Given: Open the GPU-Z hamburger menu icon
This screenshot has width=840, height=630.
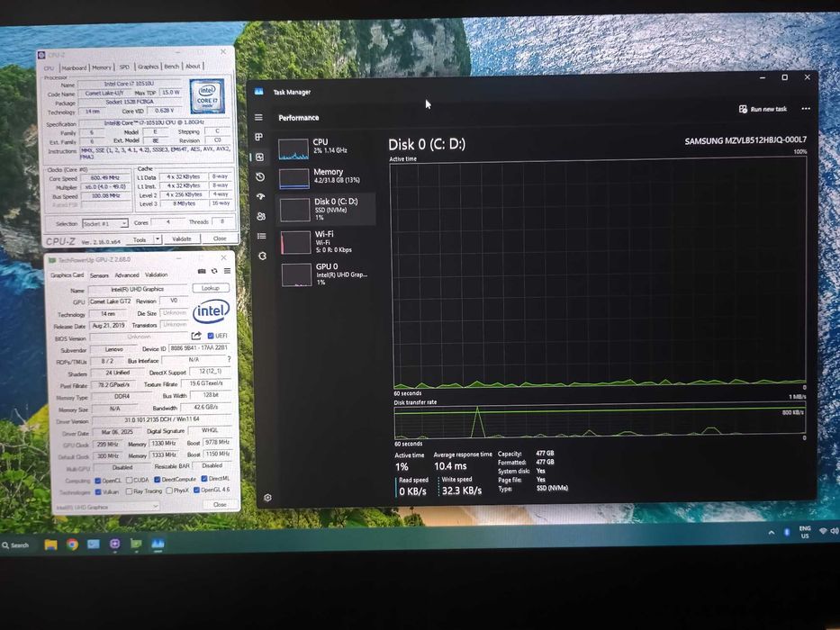Looking at the screenshot, I should click(227, 271).
